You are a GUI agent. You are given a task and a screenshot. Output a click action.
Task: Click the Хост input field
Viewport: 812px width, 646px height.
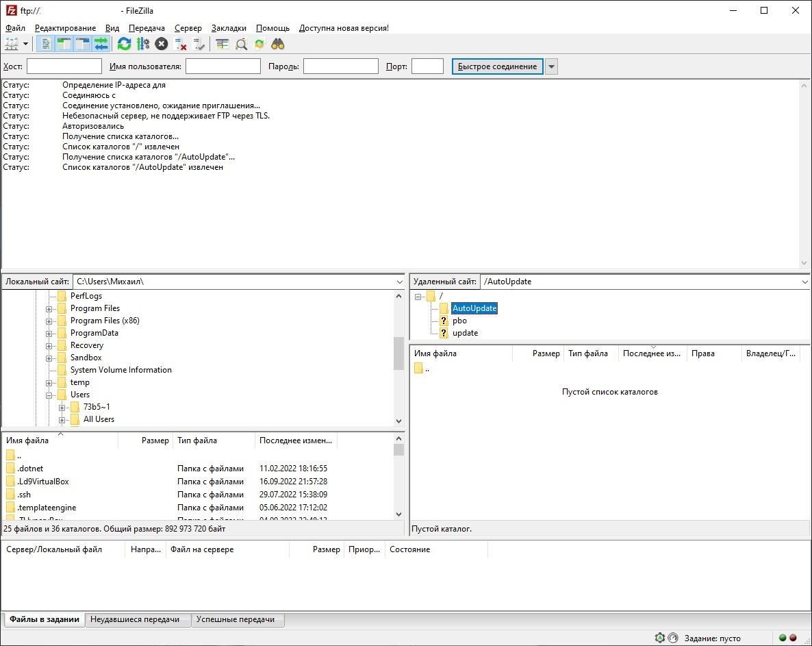64,66
